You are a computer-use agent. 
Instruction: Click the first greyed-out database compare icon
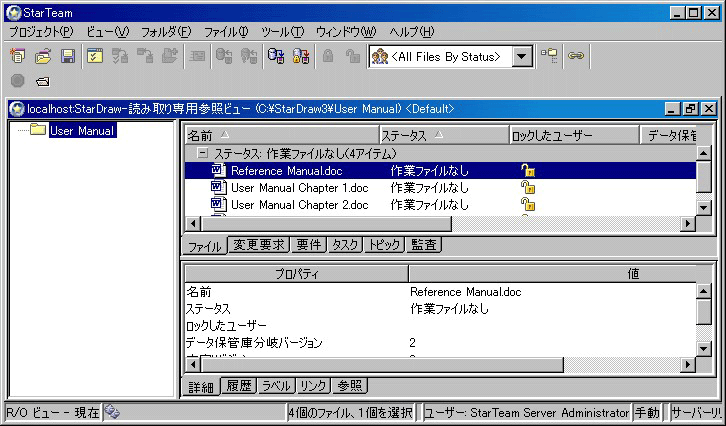(x=224, y=56)
